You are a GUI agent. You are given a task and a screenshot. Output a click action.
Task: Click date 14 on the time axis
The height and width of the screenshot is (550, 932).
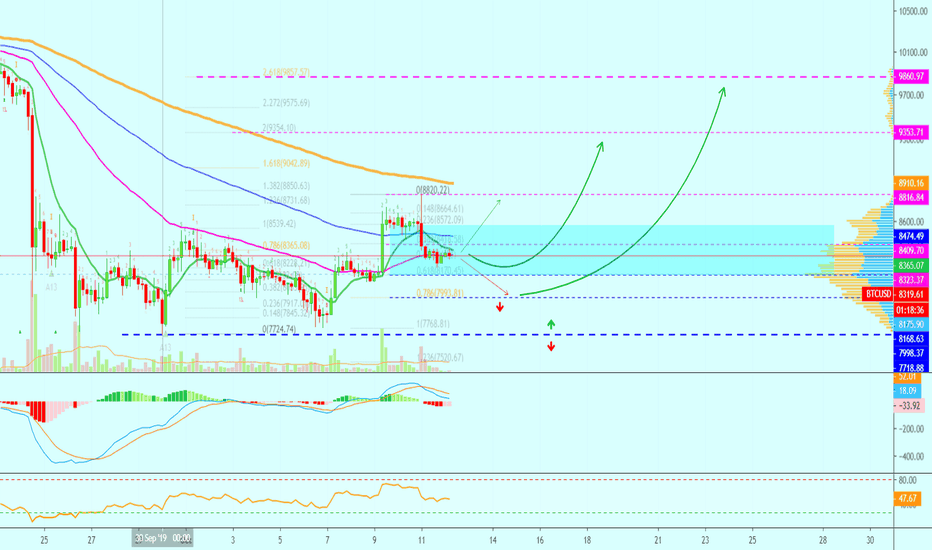[x=493, y=540]
